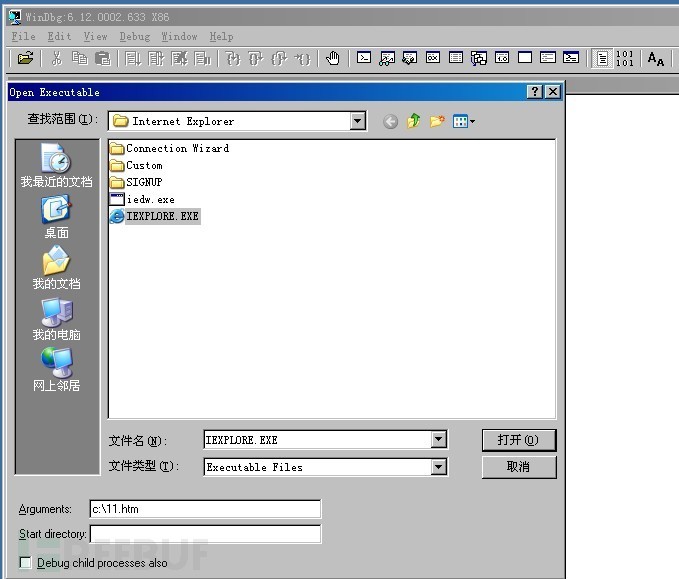The height and width of the screenshot is (579, 679).
Task: Enable Debug child processes also checkbox
Action: click(26, 563)
